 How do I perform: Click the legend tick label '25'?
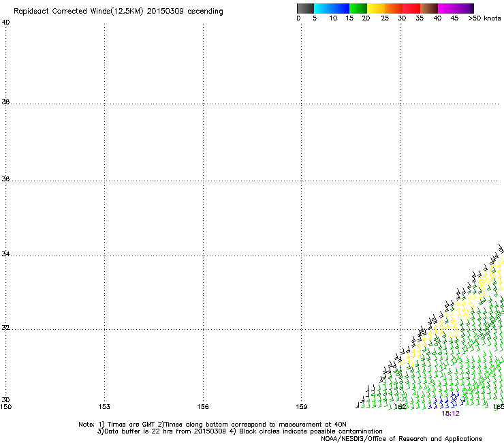(x=385, y=18)
